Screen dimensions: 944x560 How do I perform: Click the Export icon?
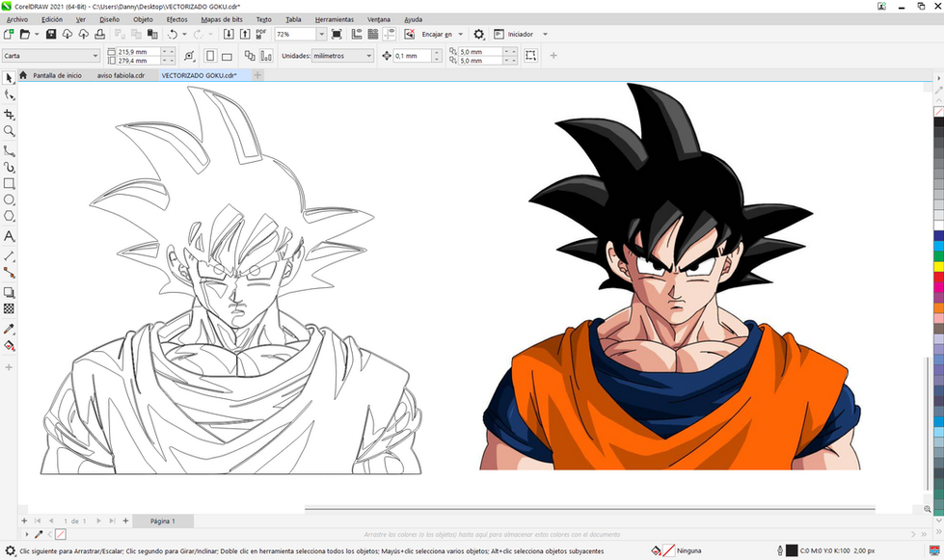click(244, 35)
